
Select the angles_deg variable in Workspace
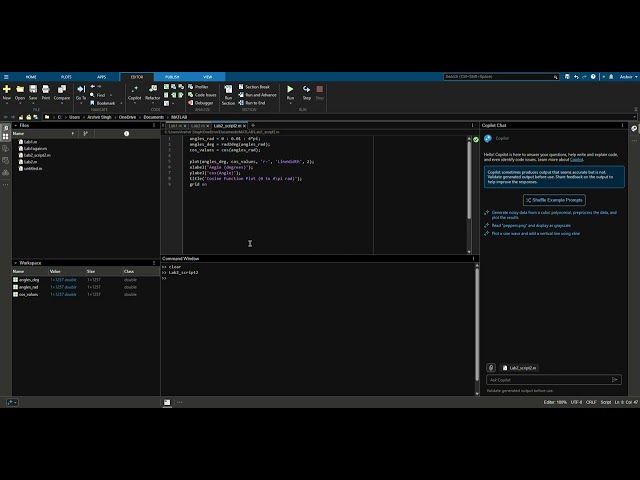(x=29, y=280)
